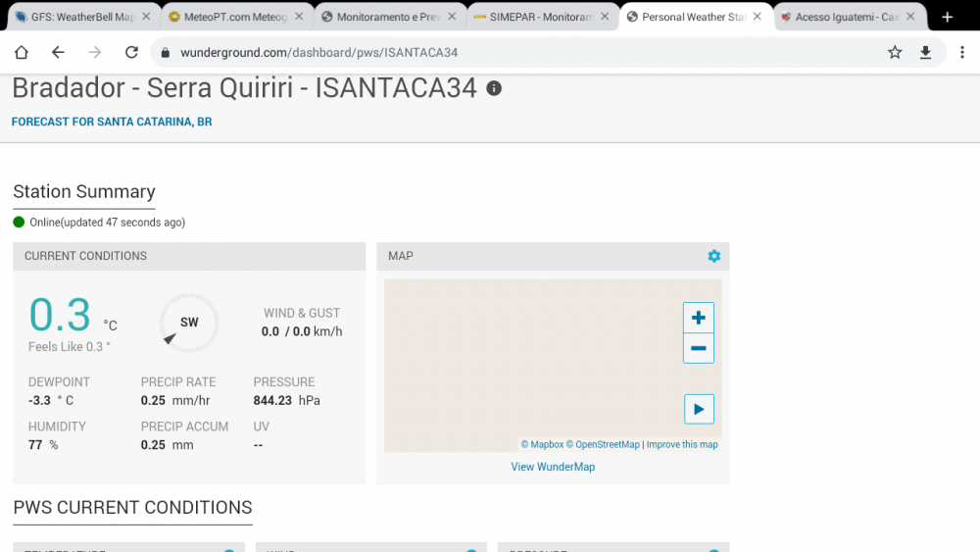
Task: Click the download icon in toolbar
Action: [925, 53]
